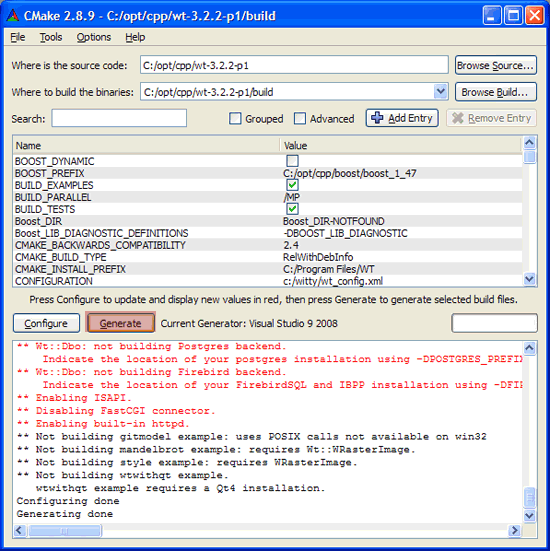Open the Help menu
550x551 pixels.
(x=135, y=37)
